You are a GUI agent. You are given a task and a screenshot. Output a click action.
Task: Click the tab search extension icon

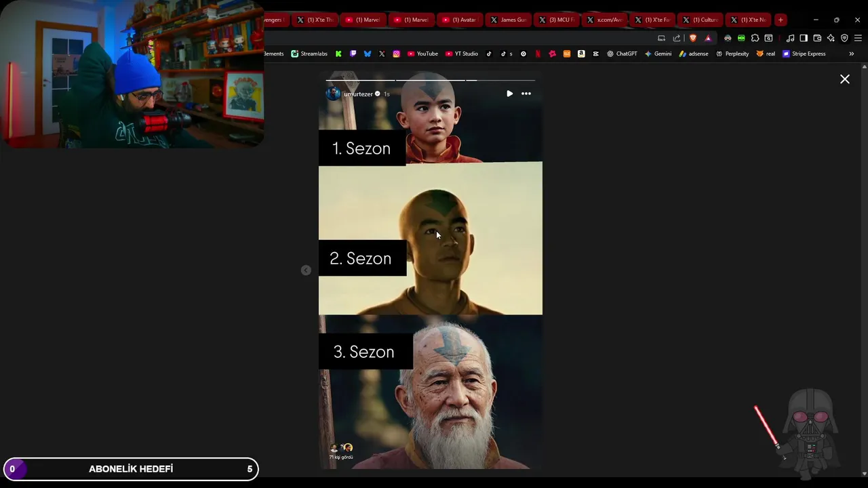768,38
